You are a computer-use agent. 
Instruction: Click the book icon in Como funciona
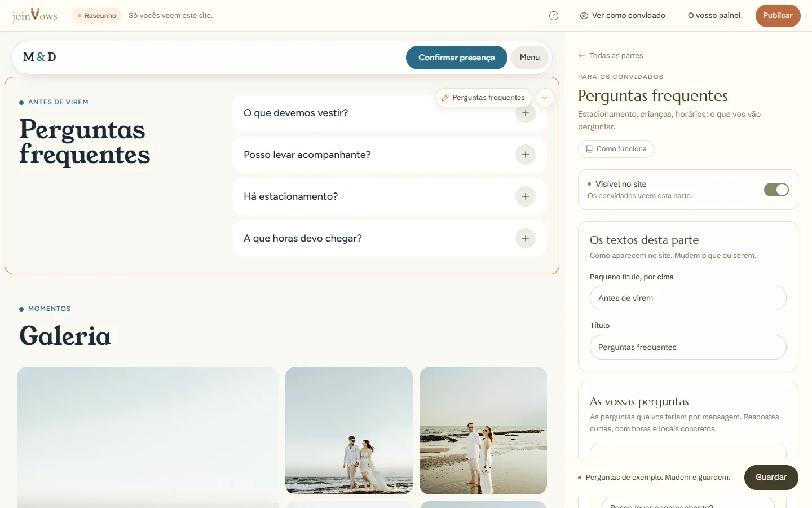tap(589, 149)
